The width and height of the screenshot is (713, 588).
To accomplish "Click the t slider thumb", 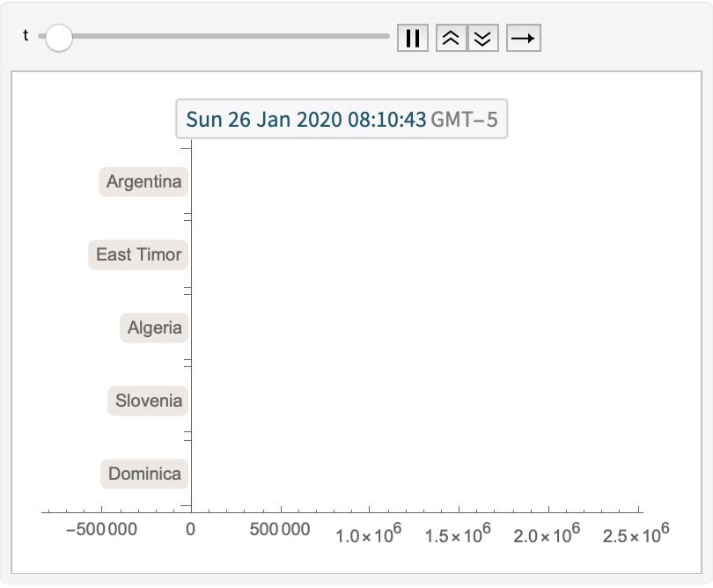I will tap(60, 37).
